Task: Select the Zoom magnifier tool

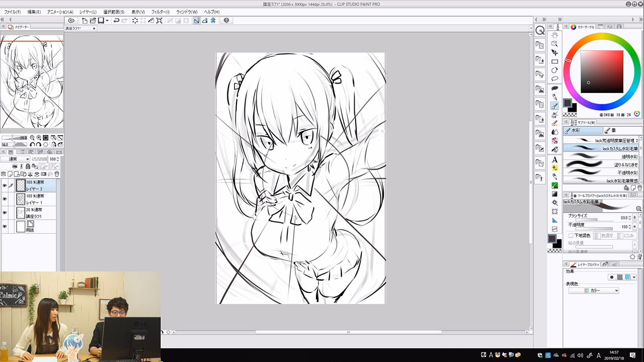Action: click(554, 44)
